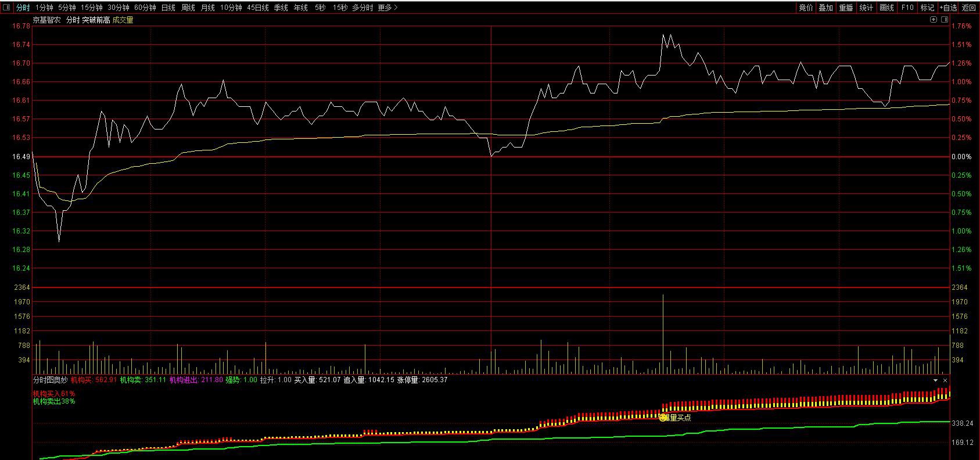Click the 1.76% top right axis label

click(x=961, y=26)
